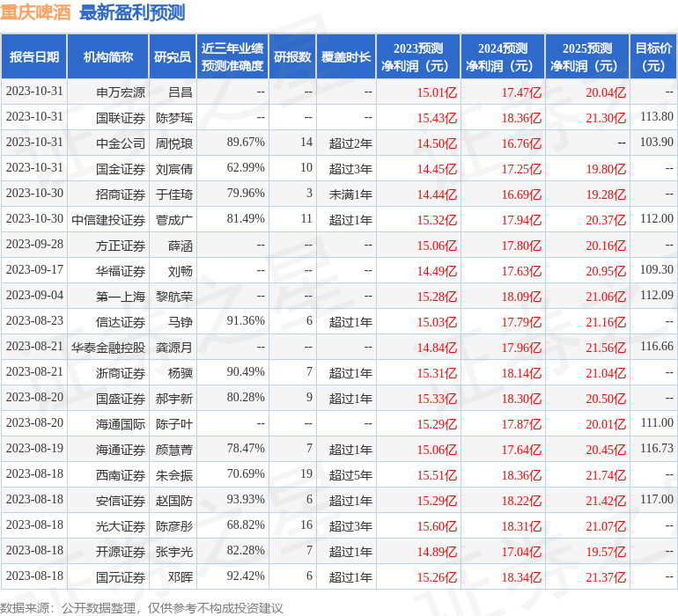678x616 pixels.
Task: Click 2024 profit forecast 16.76亿
Action: pyautogui.click(x=521, y=143)
